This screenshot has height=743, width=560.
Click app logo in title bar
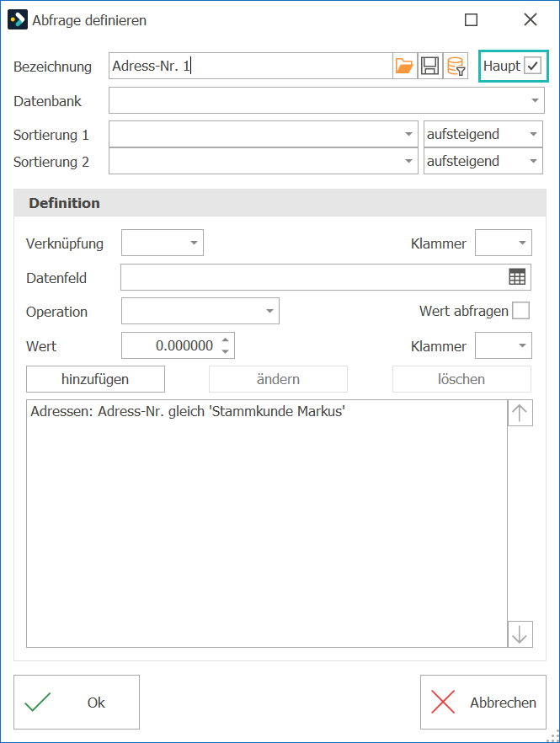pyautogui.click(x=18, y=20)
